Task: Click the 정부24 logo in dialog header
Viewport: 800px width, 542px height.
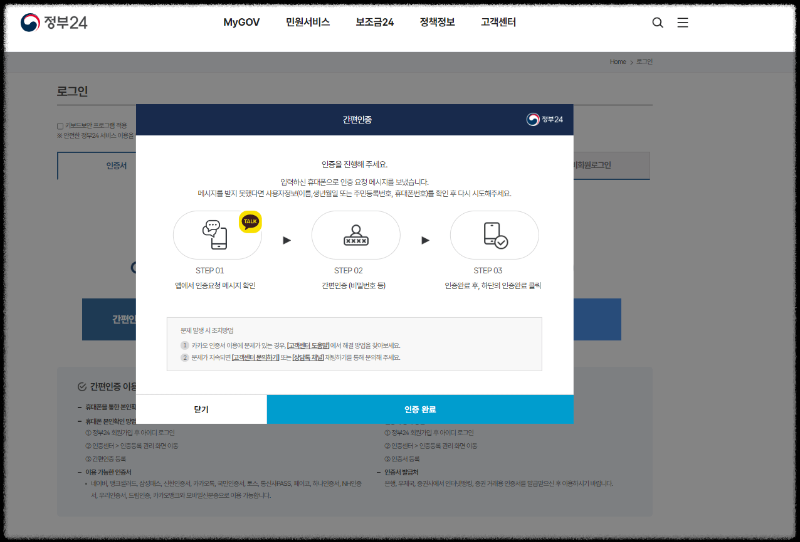Action: (544, 119)
